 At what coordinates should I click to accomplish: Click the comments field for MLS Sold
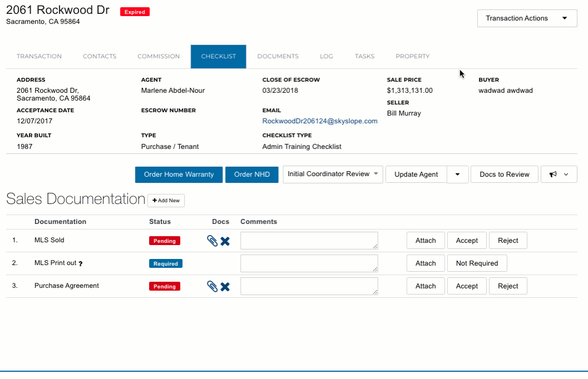click(x=309, y=241)
